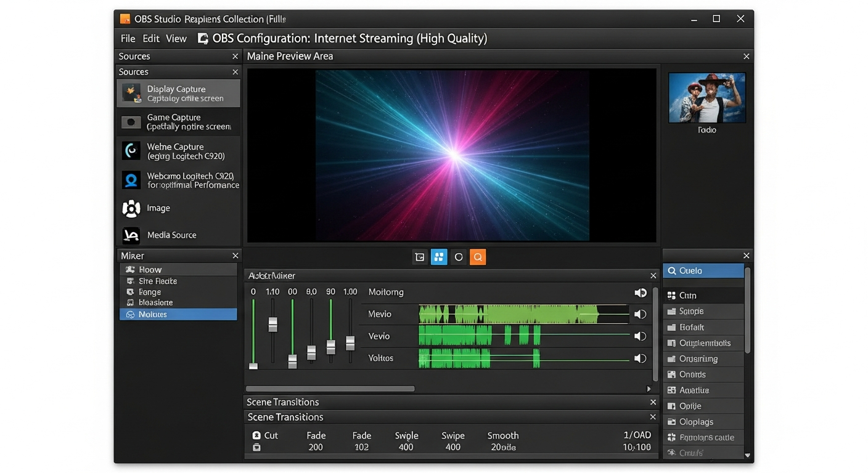Viewport: 868px width, 473px height.
Task: Click the Todio scene thumbnail
Action: coord(706,97)
